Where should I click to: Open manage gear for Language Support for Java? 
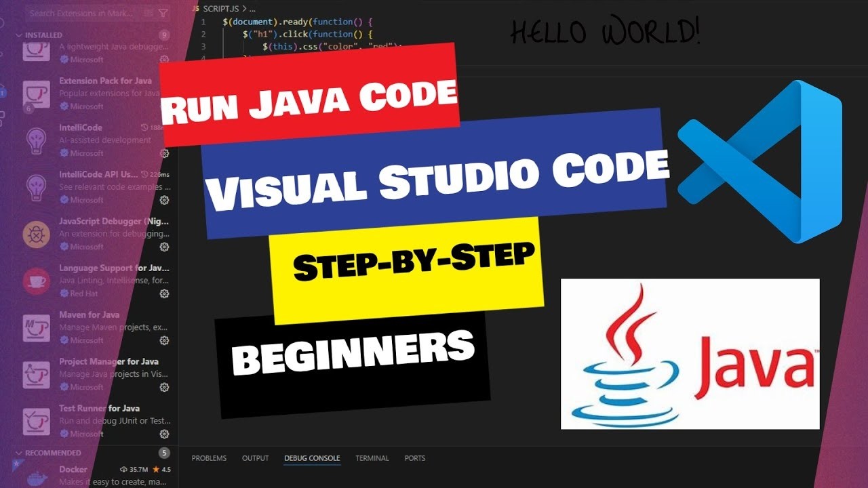(164, 293)
